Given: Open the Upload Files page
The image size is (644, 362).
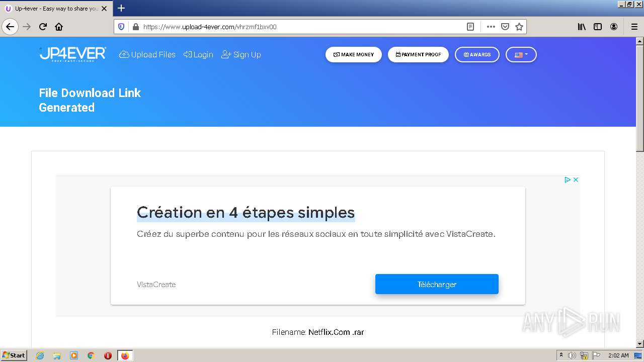Looking at the screenshot, I should [147, 54].
